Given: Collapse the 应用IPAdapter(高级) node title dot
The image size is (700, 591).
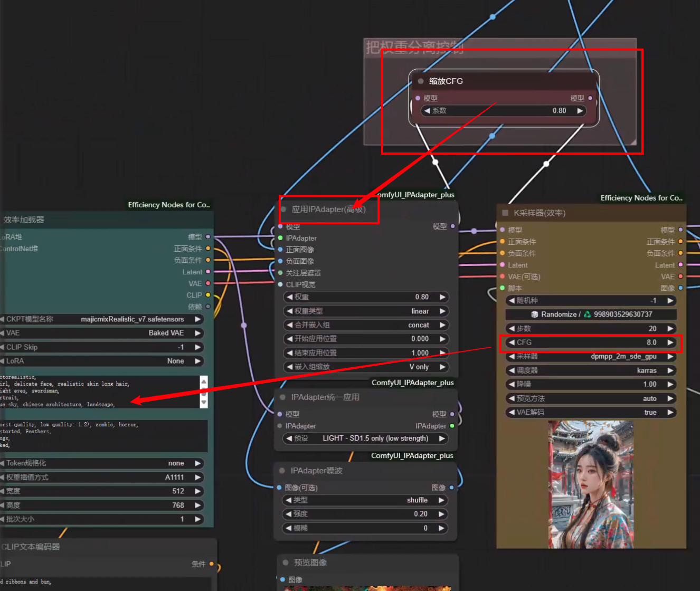Looking at the screenshot, I should (284, 209).
